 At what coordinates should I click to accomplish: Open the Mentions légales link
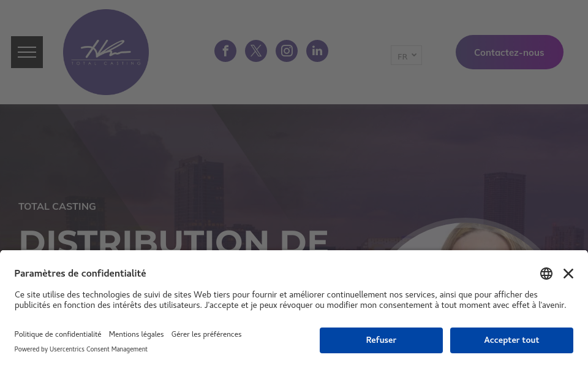[136, 334]
